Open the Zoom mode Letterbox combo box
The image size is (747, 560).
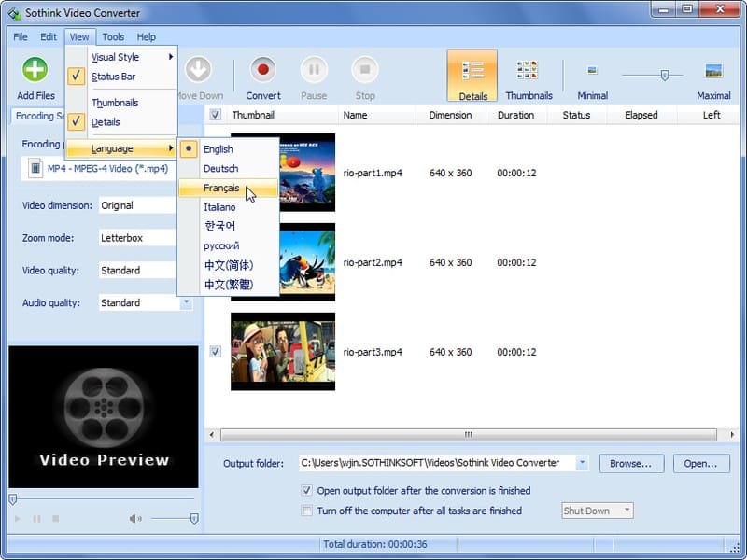[137, 238]
